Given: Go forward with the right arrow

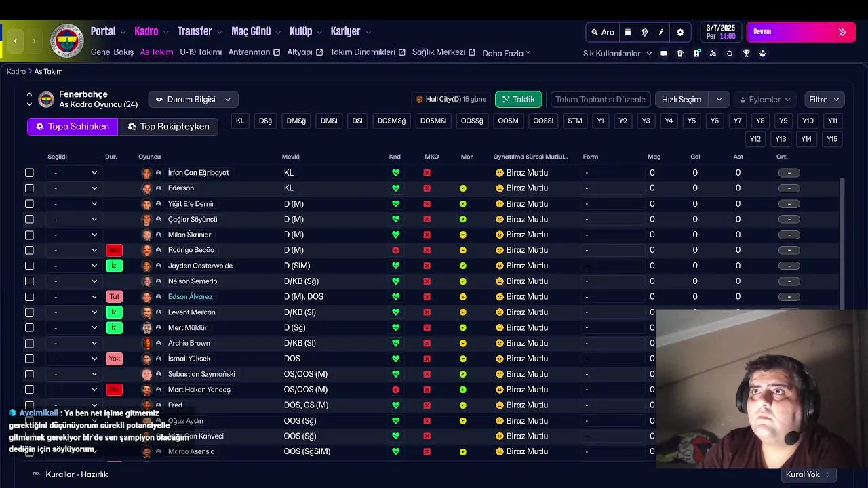Looking at the screenshot, I should (x=34, y=41).
